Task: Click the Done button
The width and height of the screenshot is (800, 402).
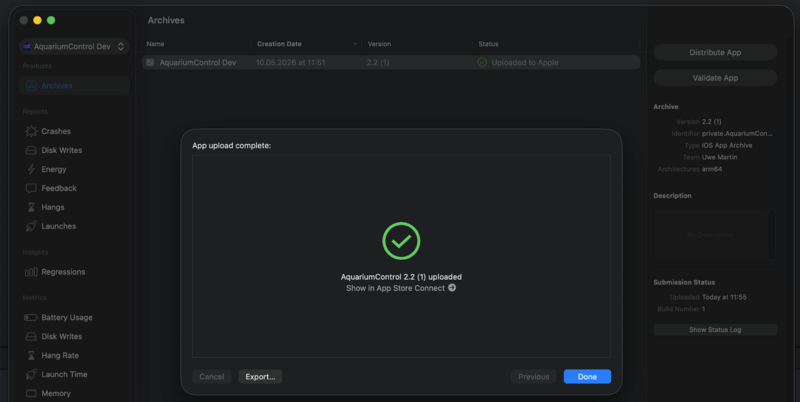Action: coord(587,376)
